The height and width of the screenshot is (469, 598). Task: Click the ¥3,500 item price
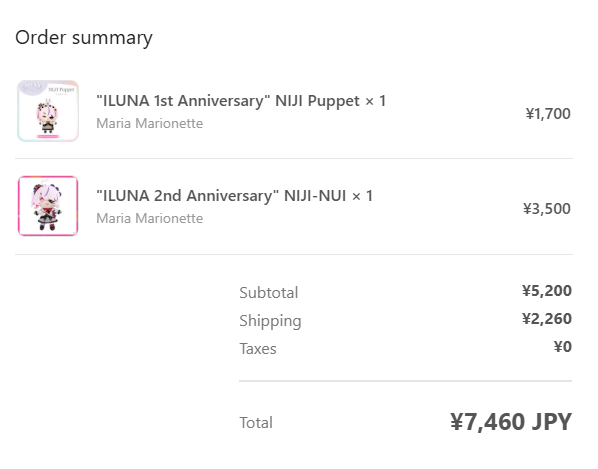(x=547, y=209)
